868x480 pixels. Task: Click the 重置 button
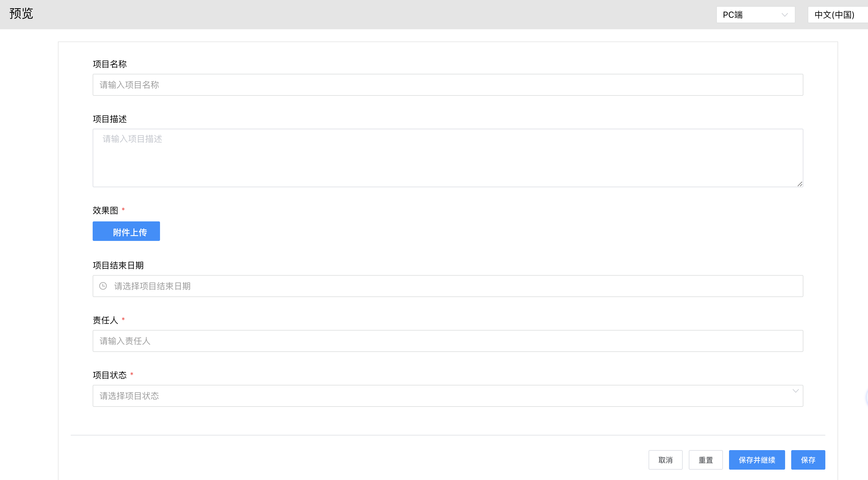coord(705,460)
